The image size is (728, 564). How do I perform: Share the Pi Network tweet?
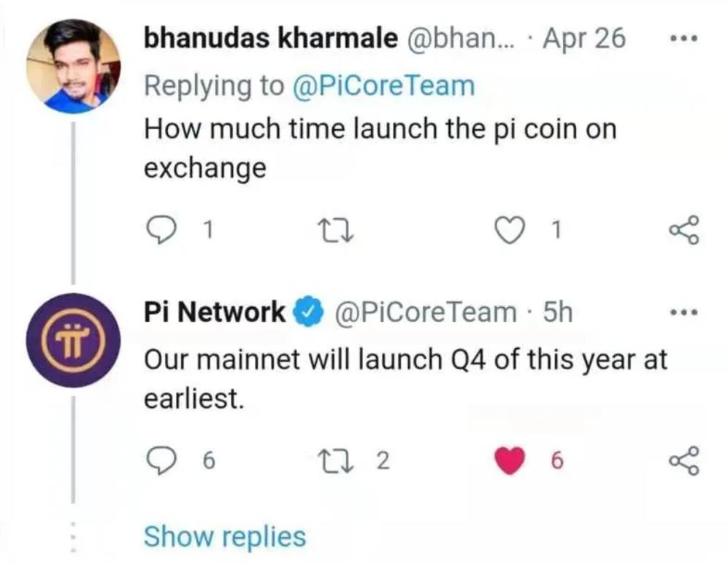point(683,460)
